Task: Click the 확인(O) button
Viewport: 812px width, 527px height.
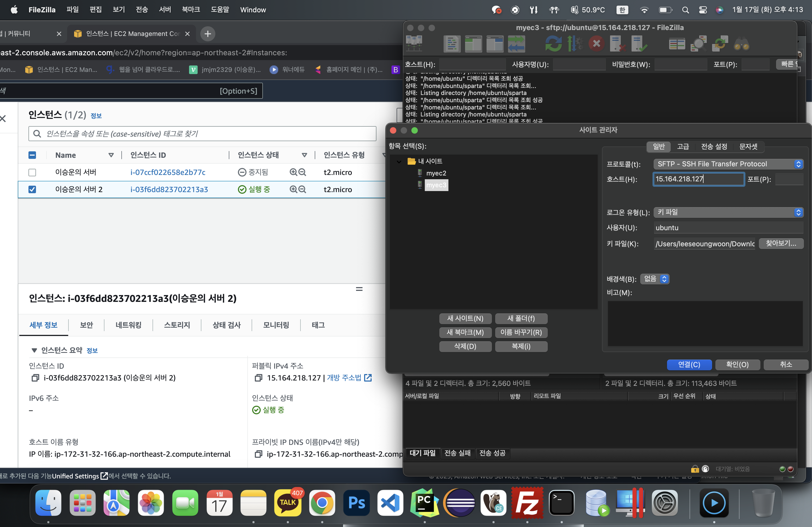Action: pos(737,364)
